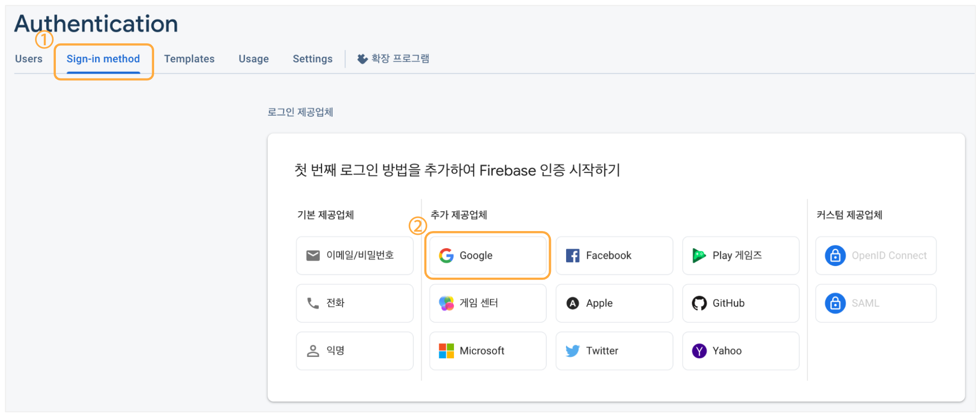Screen dimensions: 980x416
Task: Select the Play Games triangle icon
Action: click(x=699, y=256)
